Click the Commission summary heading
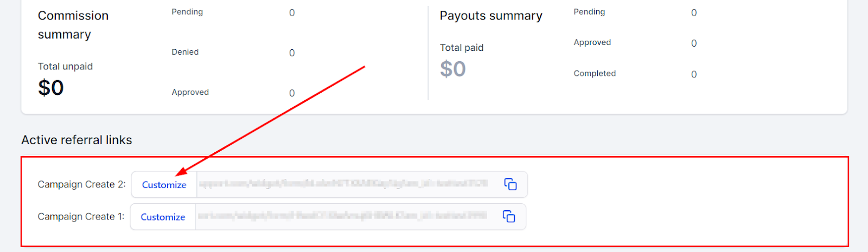The image size is (868, 252). click(73, 25)
